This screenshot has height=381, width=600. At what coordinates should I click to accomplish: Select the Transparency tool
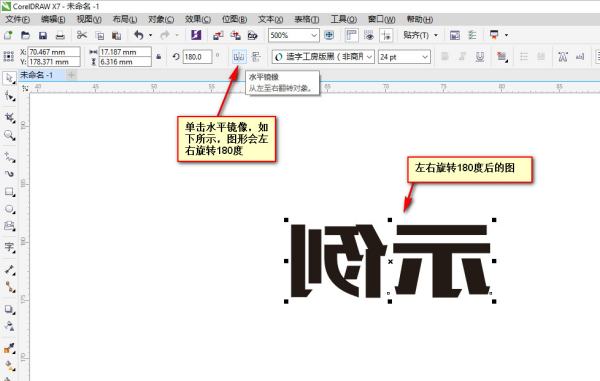point(9,326)
